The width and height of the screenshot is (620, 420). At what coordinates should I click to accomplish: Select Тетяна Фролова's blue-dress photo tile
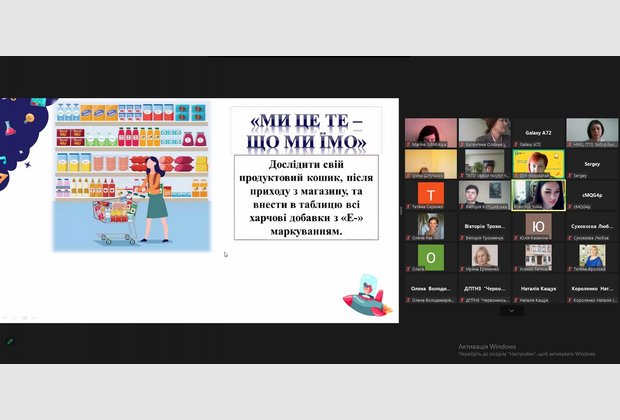click(592, 257)
